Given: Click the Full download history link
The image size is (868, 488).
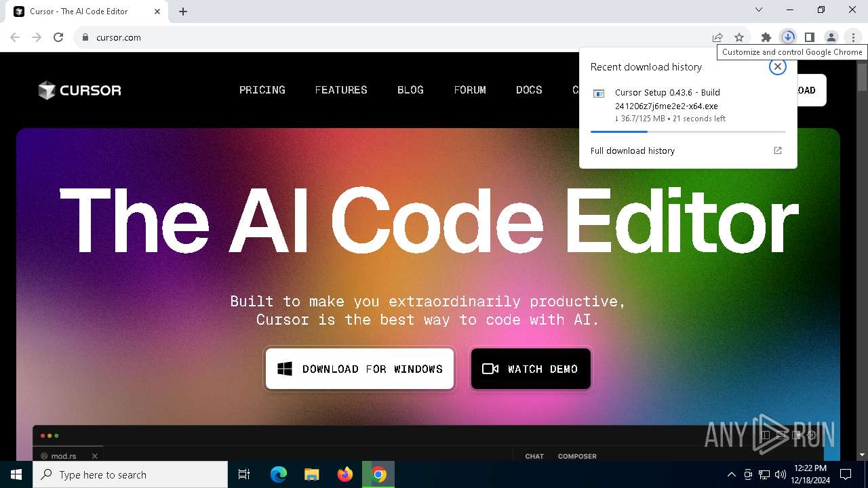Looking at the screenshot, I should [633, 150].
